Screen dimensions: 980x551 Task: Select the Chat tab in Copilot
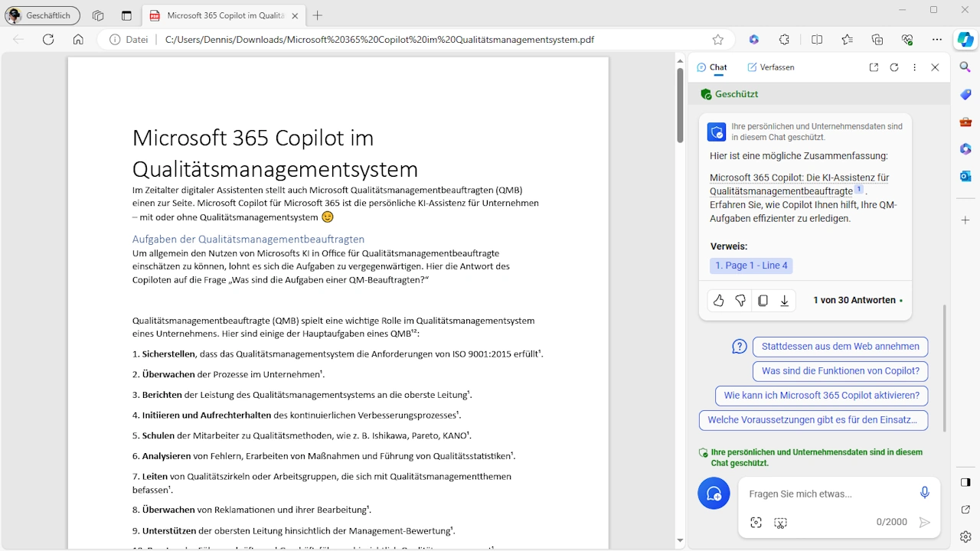coord(712,67)
